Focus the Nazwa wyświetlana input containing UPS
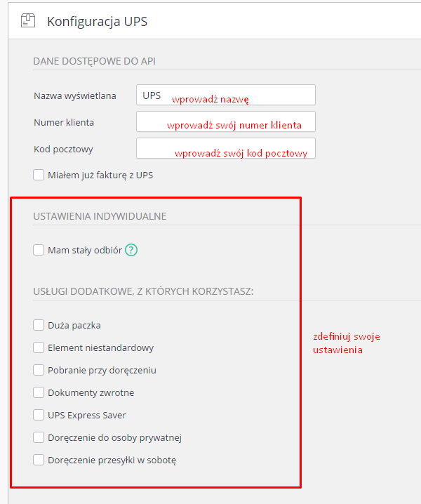421x504 pixels. point(225,95)
